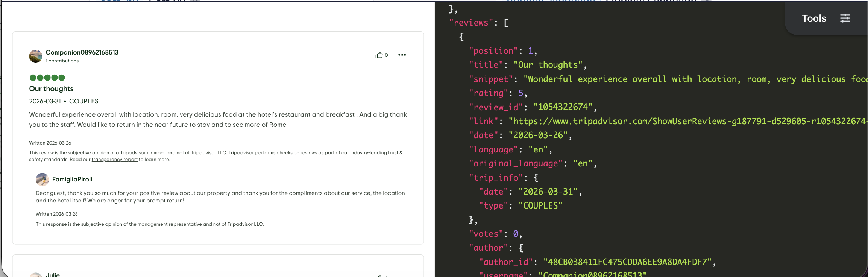Click the JSON title value "Our thoughts"
Image resolution: width=868 pixels, height=277 pixels.
(548, 65)
